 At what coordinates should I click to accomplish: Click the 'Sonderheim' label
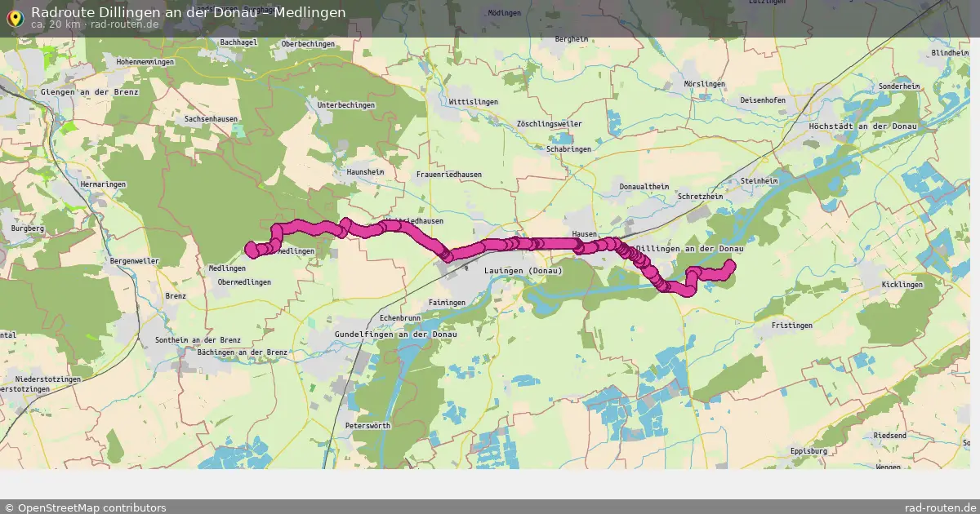click(898, 86)
